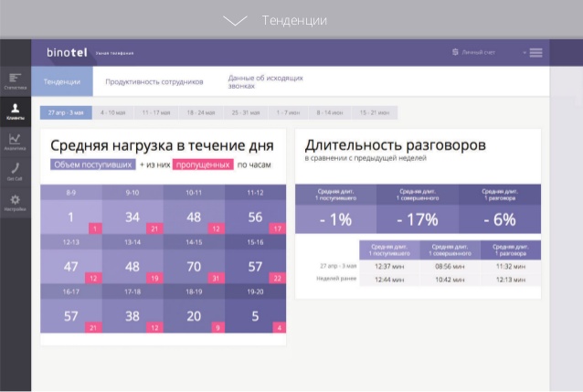583x392 pixels.
Task: Click the Средняя нагрузка в течение дня heading
Action: [x=162, y=145]
